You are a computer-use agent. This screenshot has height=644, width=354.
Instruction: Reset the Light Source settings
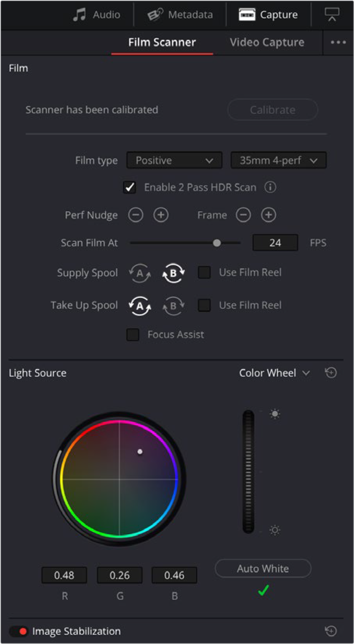pyautogui.click(x=331, y=373)
